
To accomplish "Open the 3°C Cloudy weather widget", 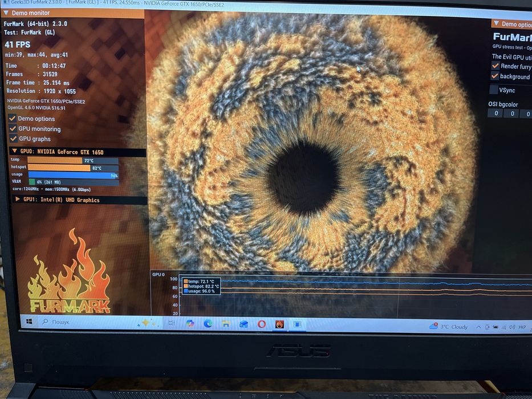I will click(x=449, y=327).
